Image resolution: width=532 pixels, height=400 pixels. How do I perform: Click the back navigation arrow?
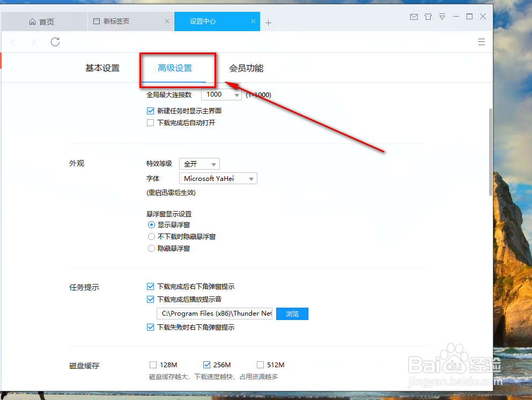pyautogui.click(x=13, y=41)
